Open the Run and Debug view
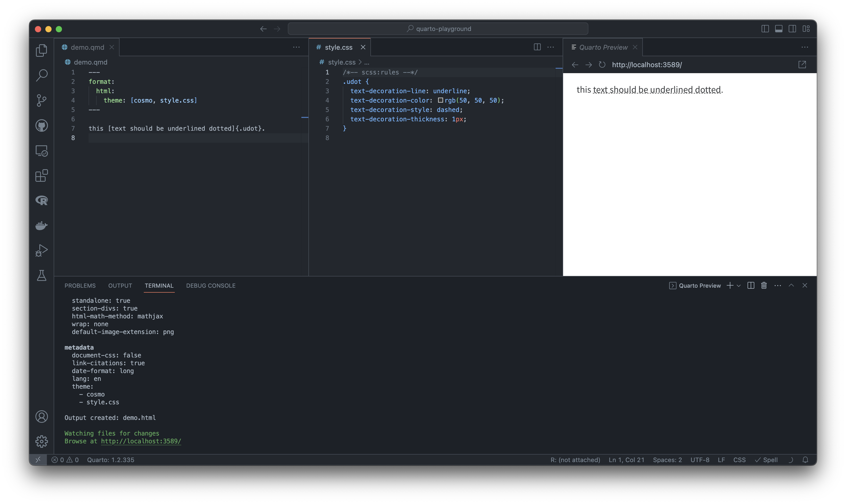Image resolution: width=846 pixels, height=504 pixels. pos(41,251)
